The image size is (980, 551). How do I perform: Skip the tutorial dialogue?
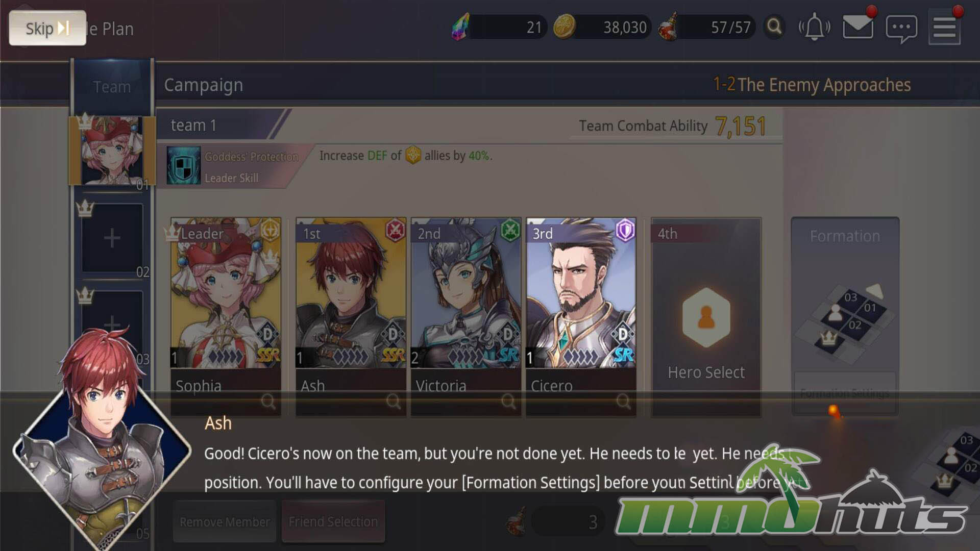point(47,28)
